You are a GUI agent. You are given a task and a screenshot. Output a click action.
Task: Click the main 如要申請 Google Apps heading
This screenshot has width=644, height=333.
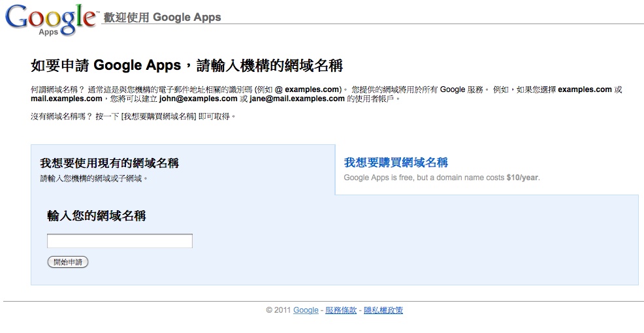(187, 65)
